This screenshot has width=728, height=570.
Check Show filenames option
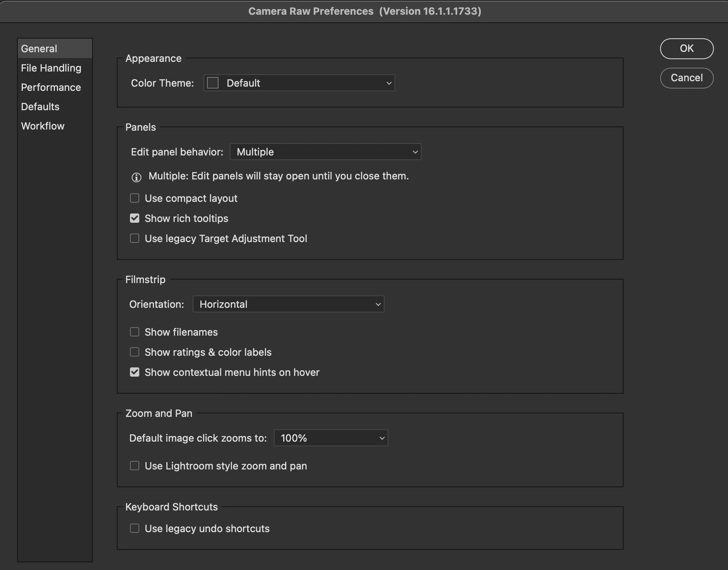click(x=135, y=332)
